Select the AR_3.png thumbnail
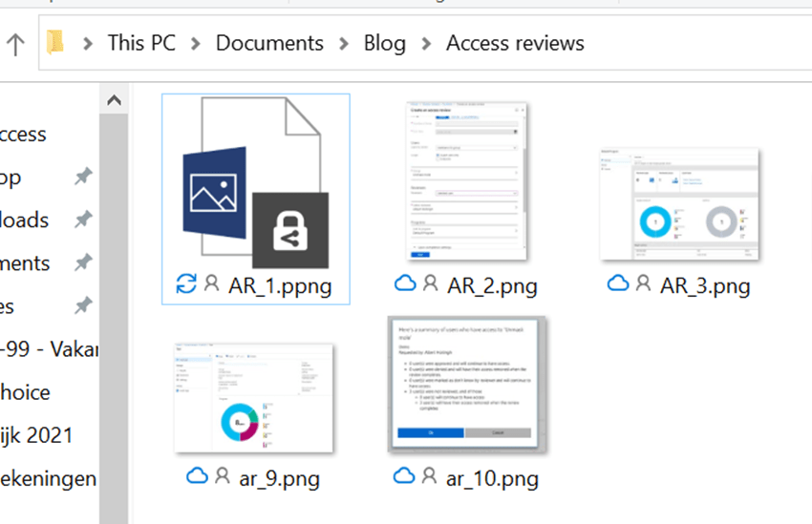Image resolution: width=812 pixels, height=524 pixels. [x=679, y=203]
